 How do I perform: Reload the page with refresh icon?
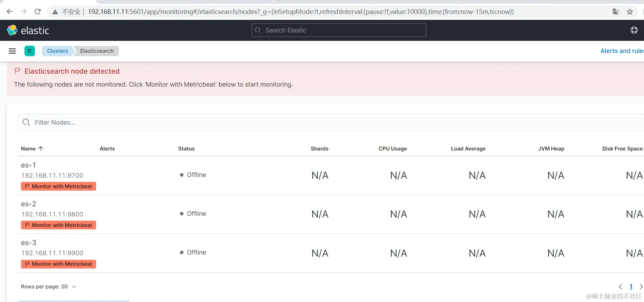(38, 12)
